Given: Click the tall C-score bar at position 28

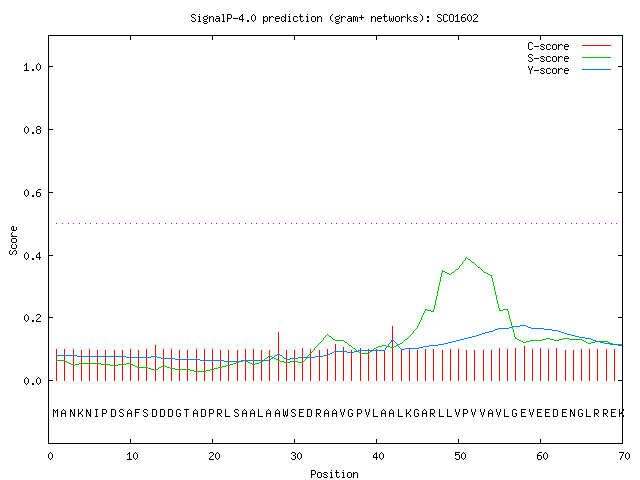Looking at the screenshot, I should click(278, 356).
